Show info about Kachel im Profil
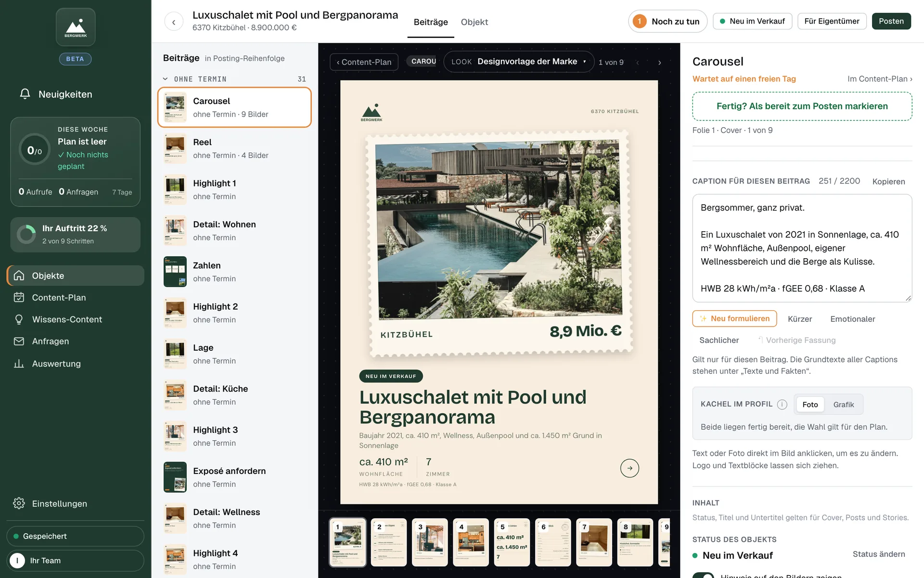 pos(782,404)
